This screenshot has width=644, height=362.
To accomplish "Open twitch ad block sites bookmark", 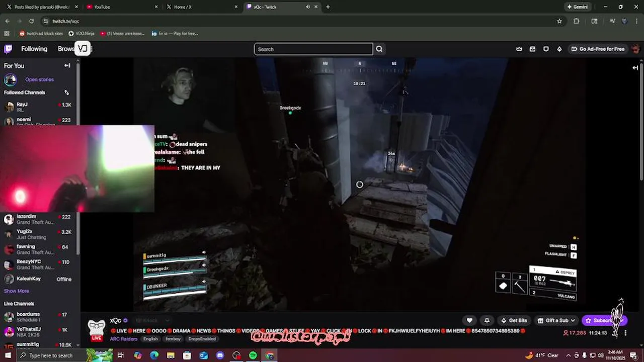I will tap(41, 34).
